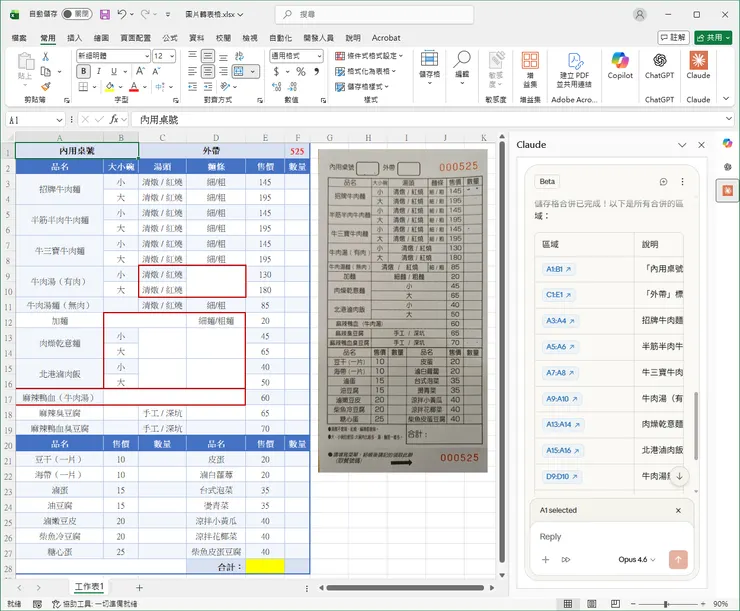This screenshot has height=611, width=740.
Task: Expand the number format dropdown
Action: click(x=319, y=56)
